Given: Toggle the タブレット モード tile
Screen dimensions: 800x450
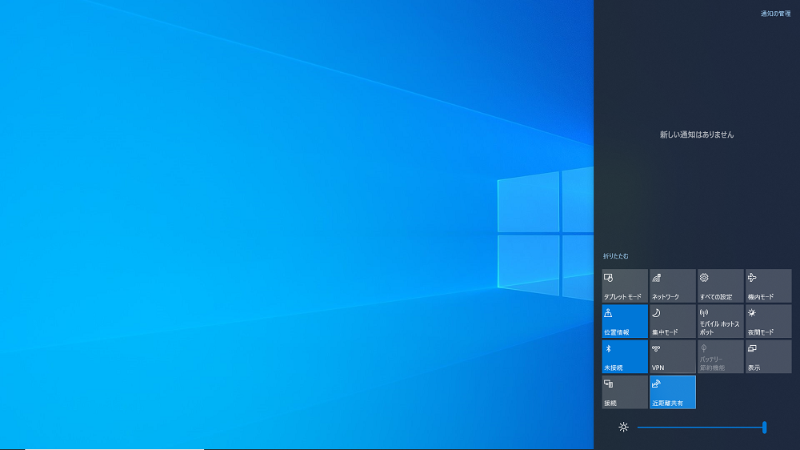Looking at the screenshot, I should pyautogui.click(x=624, y=285).
